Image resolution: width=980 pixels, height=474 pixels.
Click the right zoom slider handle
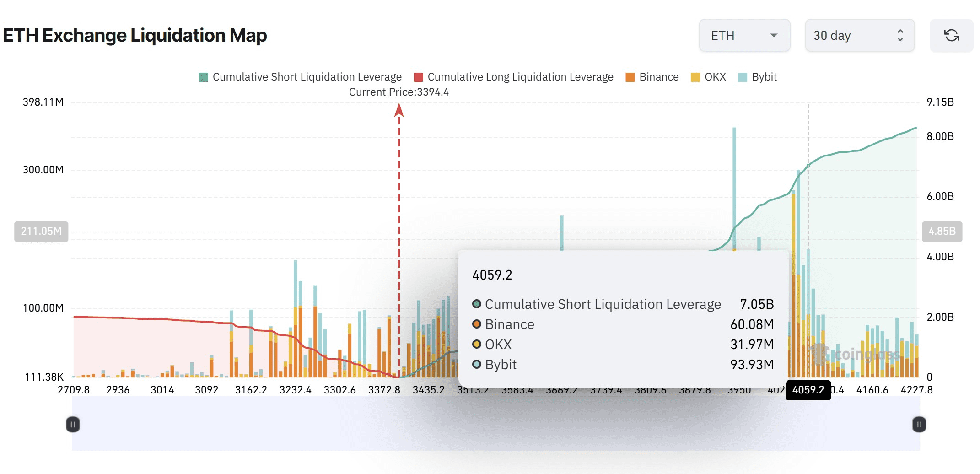[x=919, y=425]
